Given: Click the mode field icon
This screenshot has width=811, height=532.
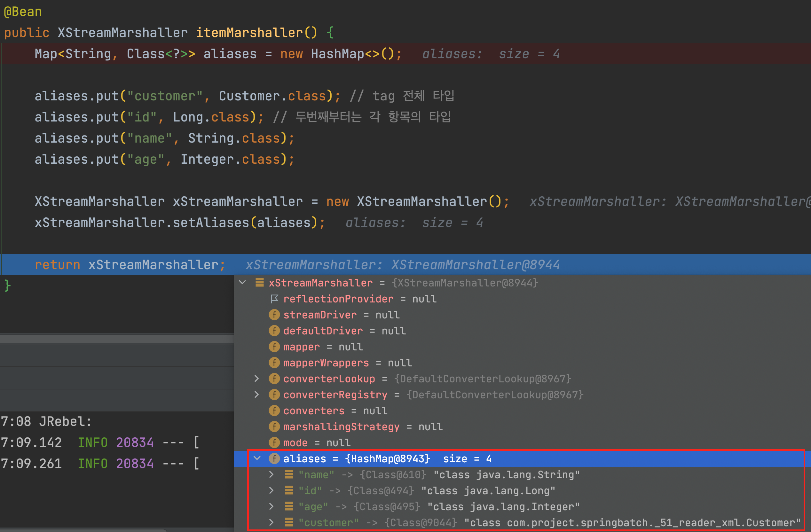Looking at the screenshot, I should coord(274,442).
